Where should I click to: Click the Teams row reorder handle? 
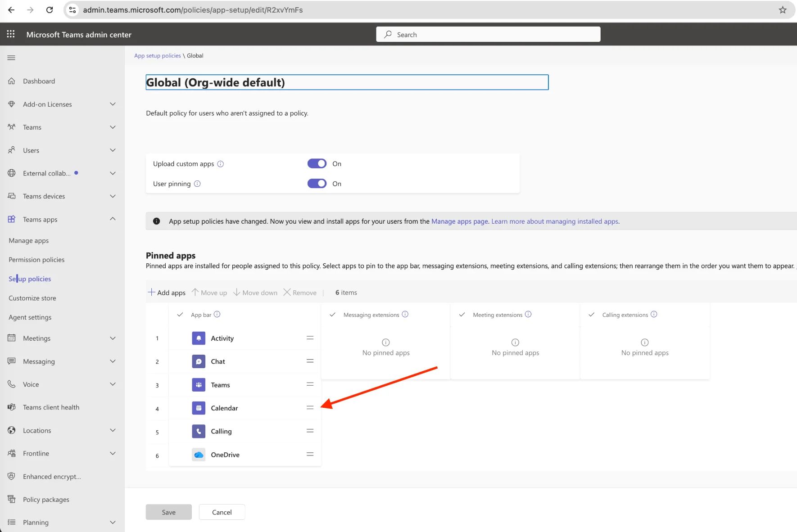pyautogui.click(x=310, y=384)
